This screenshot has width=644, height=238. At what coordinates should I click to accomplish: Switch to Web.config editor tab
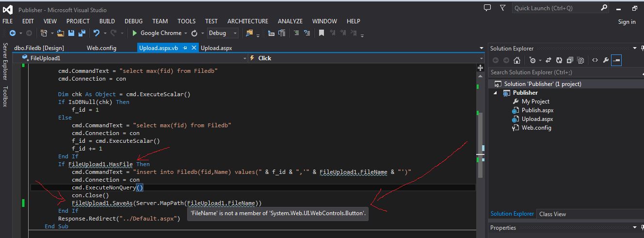pyautogui.click(x=101, y=48)
